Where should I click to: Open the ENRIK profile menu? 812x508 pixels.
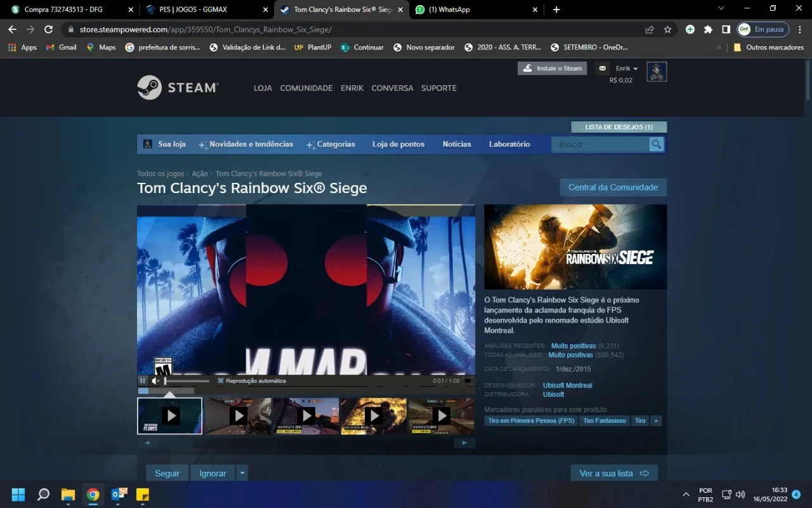click(352, 88)
